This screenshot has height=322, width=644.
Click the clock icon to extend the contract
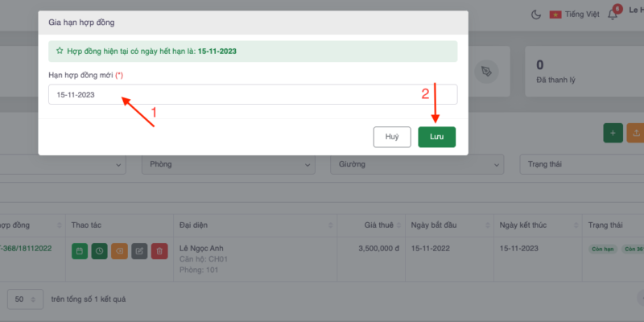pyautogui.click(x=99, y=251)
